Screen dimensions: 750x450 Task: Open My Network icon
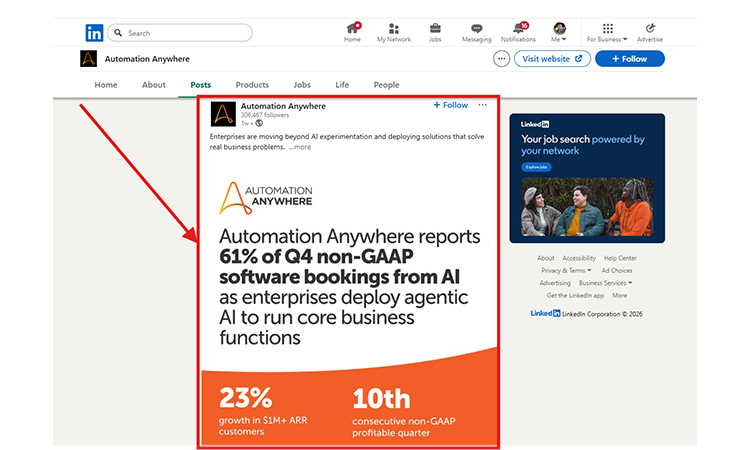[394, 32]
